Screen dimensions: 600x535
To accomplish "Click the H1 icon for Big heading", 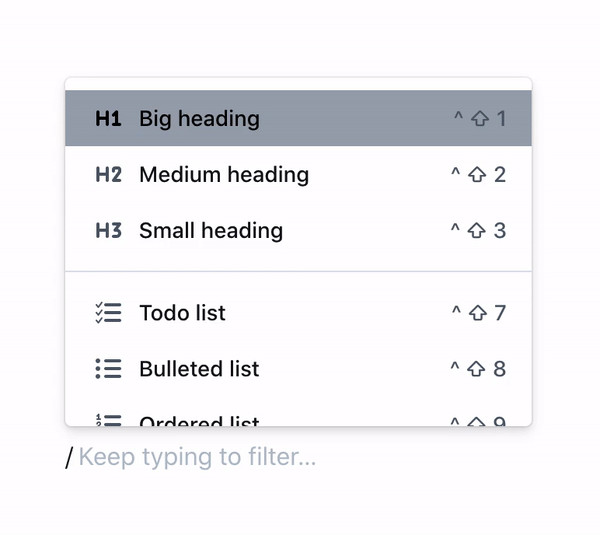I will [108, 118].
